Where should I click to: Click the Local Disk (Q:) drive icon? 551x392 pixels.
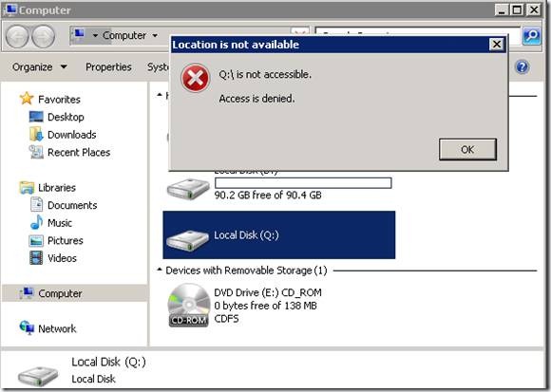click(x=188, y=240)
